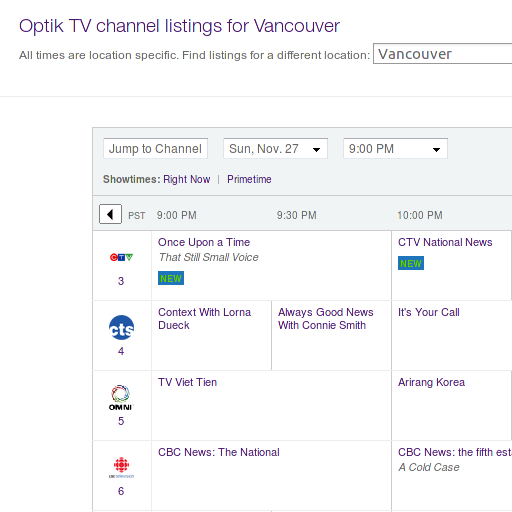This screenshot has height=512, width=512.
Task: Click NEW badge under Once Upon a Time
Action: pos(171,278)
